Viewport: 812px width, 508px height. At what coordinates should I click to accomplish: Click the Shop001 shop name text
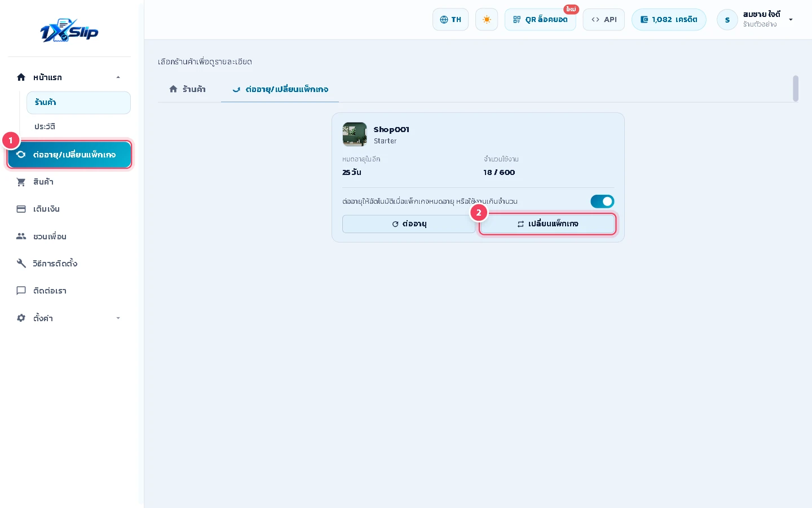pyautogui.click(x=391, y=129)
